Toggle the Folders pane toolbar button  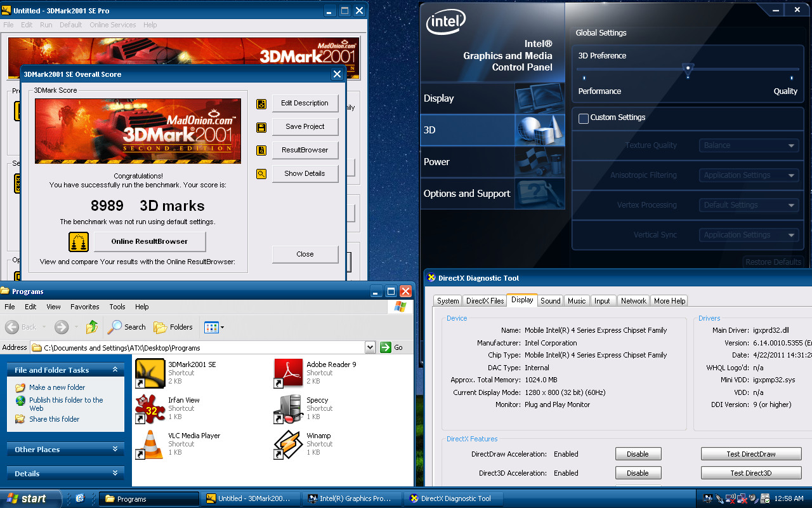pyautogui.click(x=173, y=327)
